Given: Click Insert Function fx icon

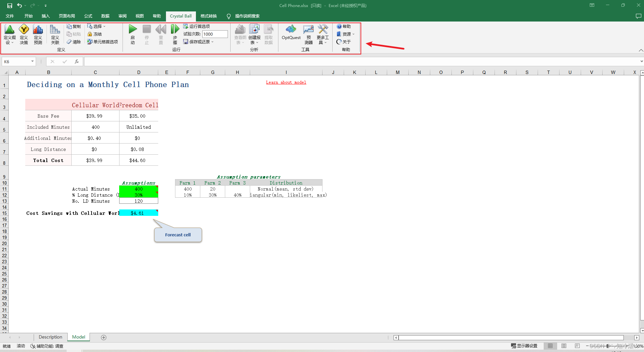Looking at the screenshot, I should pos(77,62).
